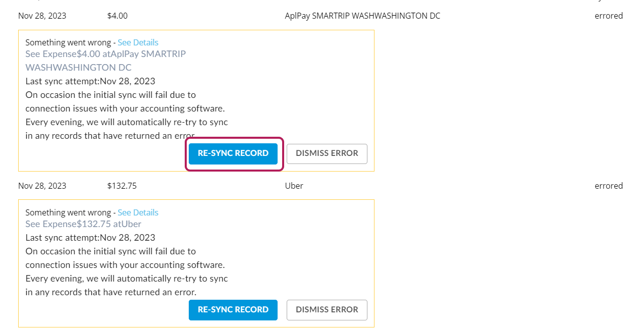Open the See Expense $4.00 AplPay SMARTRIP link
Image resolution: width=644 pixels, height=329 pixels.
(x=105, y=54)
